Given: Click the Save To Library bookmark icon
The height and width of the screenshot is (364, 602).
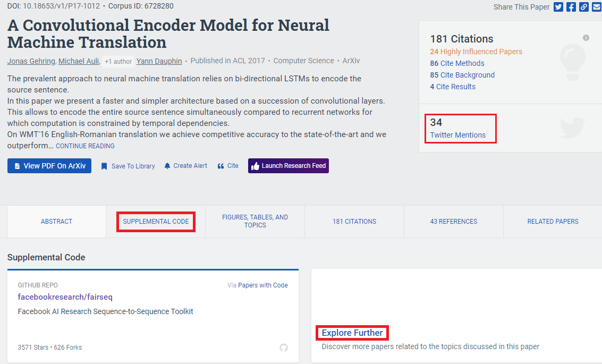Looking at the screenshot, I should [104, 166].
